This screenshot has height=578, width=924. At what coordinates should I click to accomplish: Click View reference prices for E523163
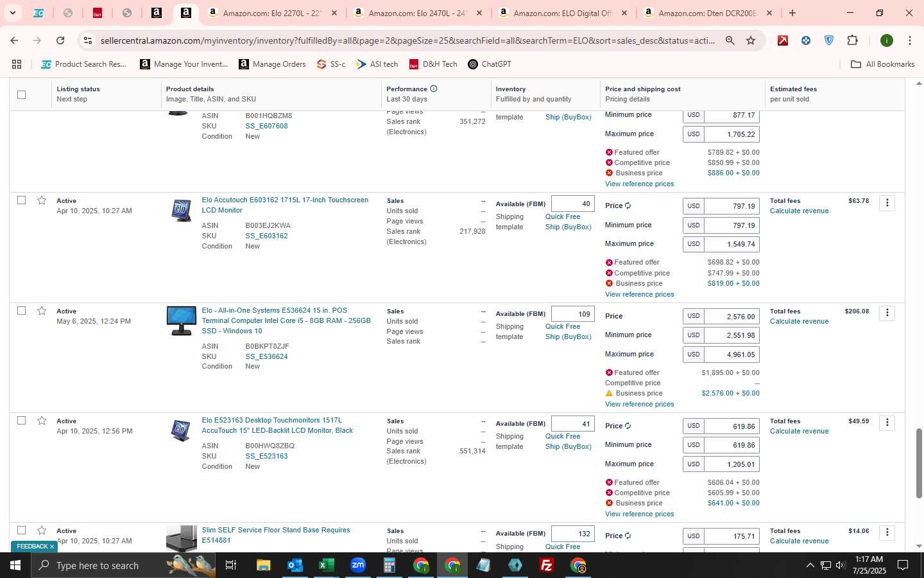639,514
